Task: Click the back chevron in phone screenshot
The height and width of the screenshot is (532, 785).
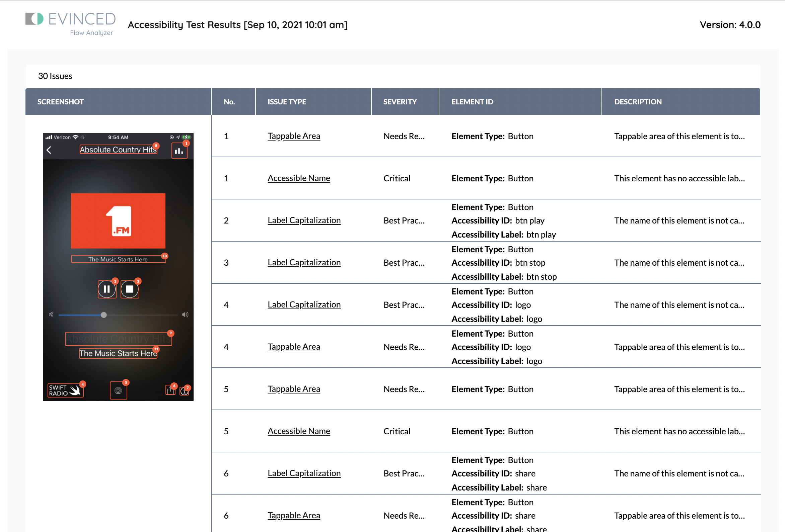Action: coord(49,150)
